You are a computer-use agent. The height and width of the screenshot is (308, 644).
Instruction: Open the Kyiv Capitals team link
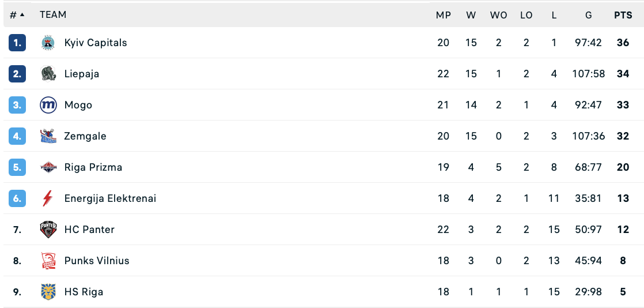(x=96, y=43)
